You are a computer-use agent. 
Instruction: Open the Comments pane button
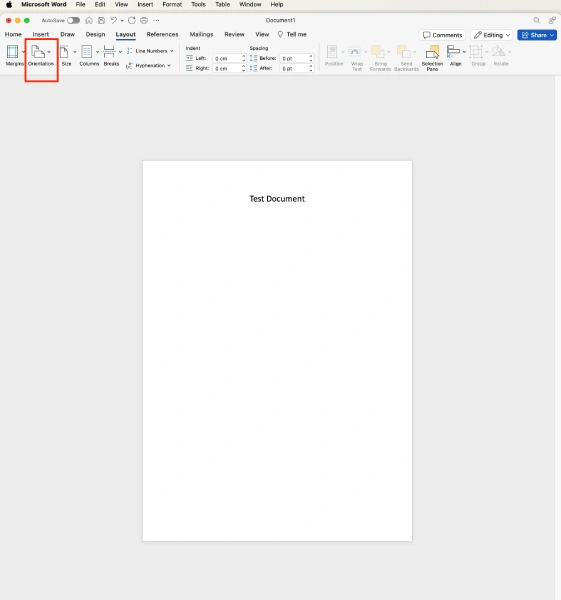click(x=442, y=35)
